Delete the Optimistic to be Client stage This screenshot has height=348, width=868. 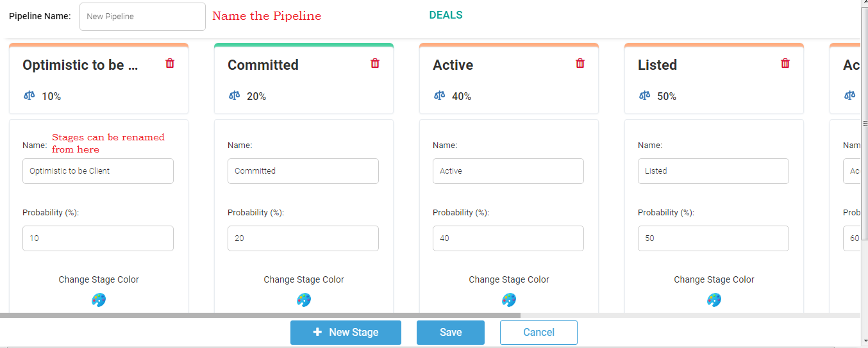170,63
